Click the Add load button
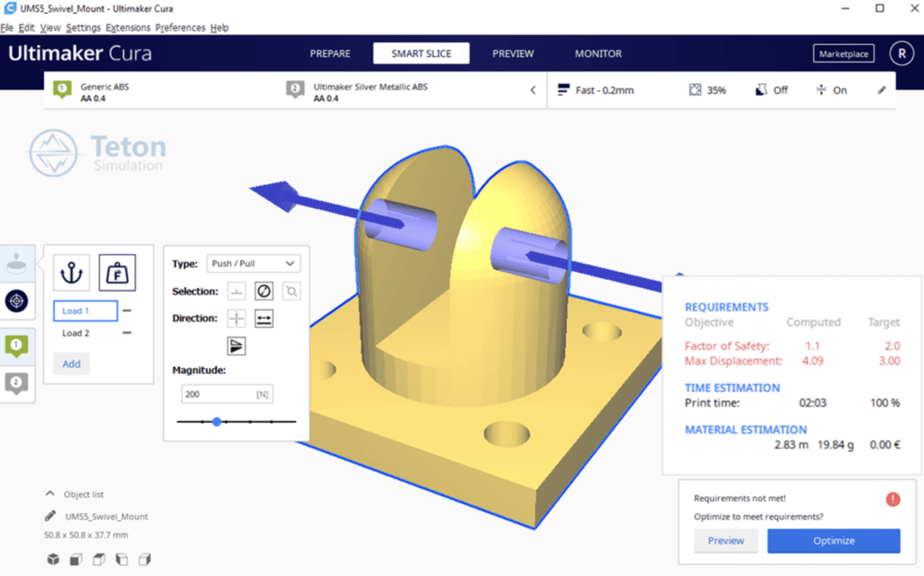Image resolution: width=924 pixels, height=576 pixels. point(71,364)
